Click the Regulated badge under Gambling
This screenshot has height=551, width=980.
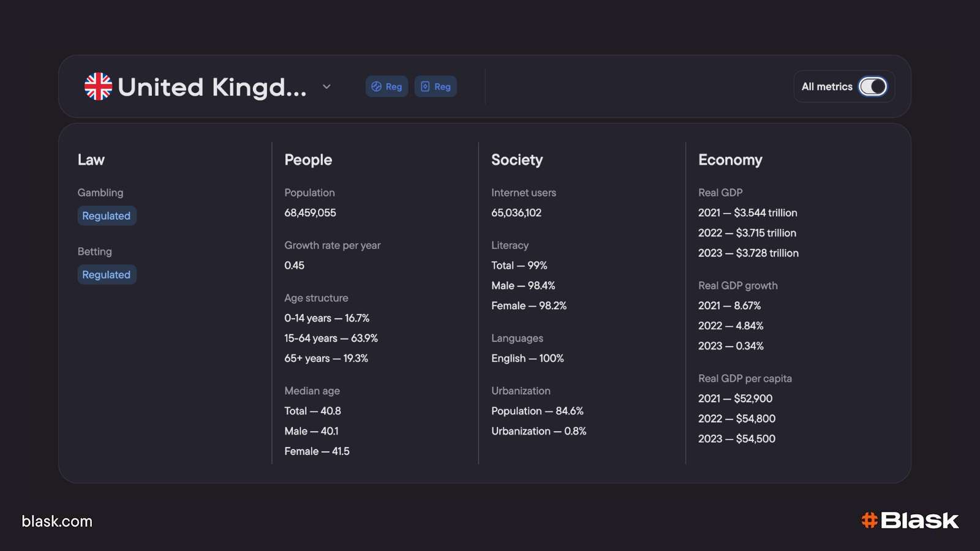[107, 216]
